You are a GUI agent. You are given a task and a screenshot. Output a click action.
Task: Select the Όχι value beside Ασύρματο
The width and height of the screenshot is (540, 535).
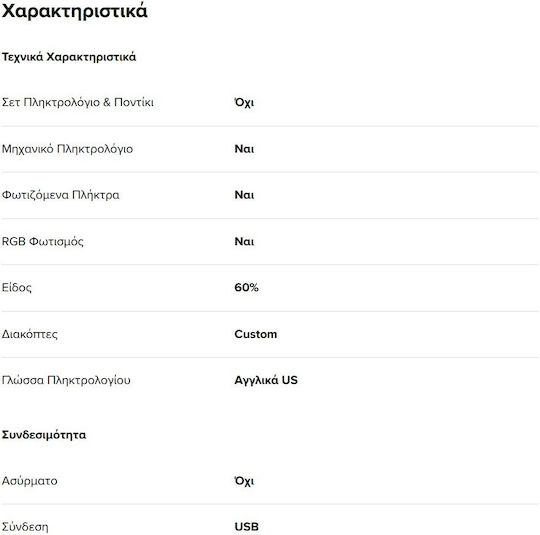coord(244,481)
